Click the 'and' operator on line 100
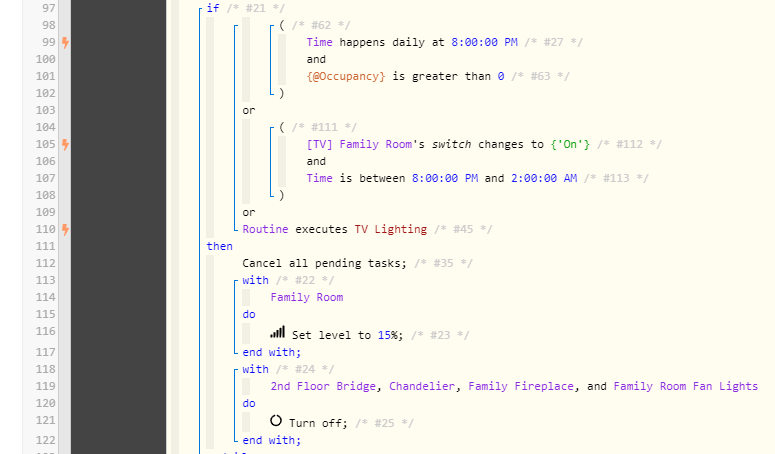 [x=316, y=59]
